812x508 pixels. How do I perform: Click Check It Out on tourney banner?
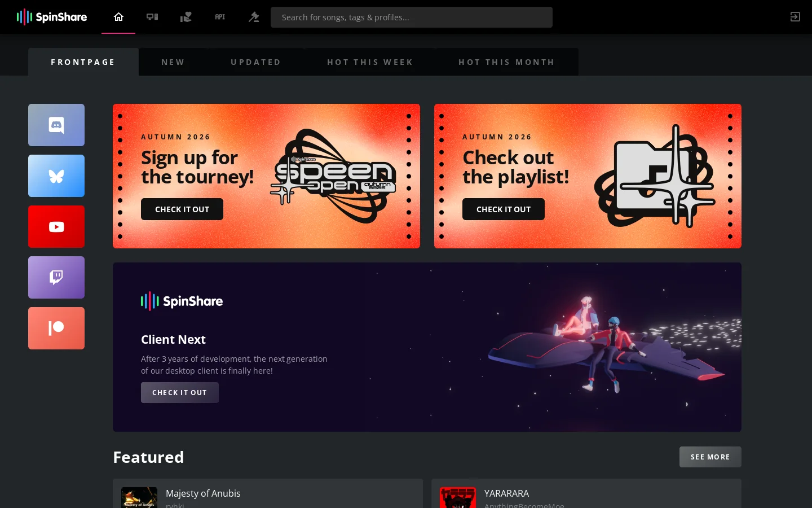click(182, 209)
